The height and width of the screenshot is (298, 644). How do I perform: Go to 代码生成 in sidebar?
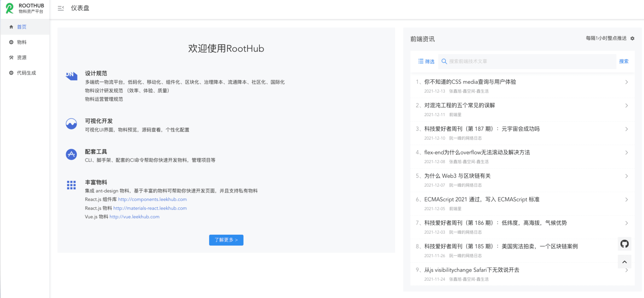[x=26, y=73]
